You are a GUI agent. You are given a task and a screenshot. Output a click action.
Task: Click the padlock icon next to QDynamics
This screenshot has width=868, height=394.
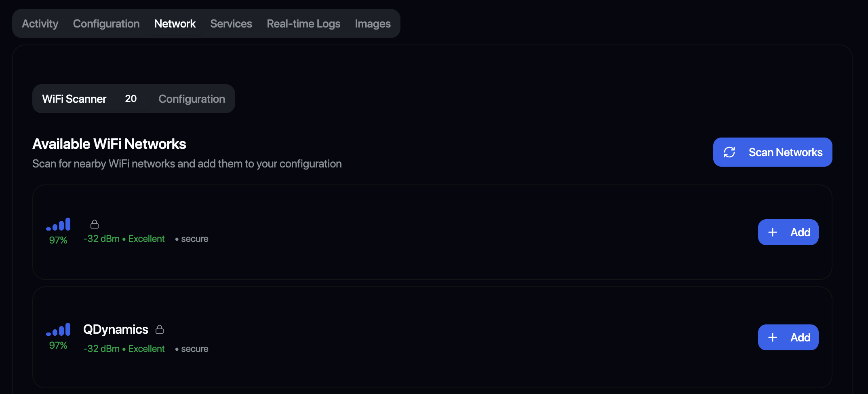pos(160,329)
